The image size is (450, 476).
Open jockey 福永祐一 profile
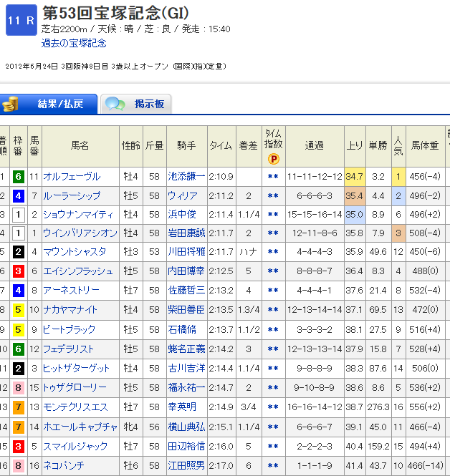[186, 387]
